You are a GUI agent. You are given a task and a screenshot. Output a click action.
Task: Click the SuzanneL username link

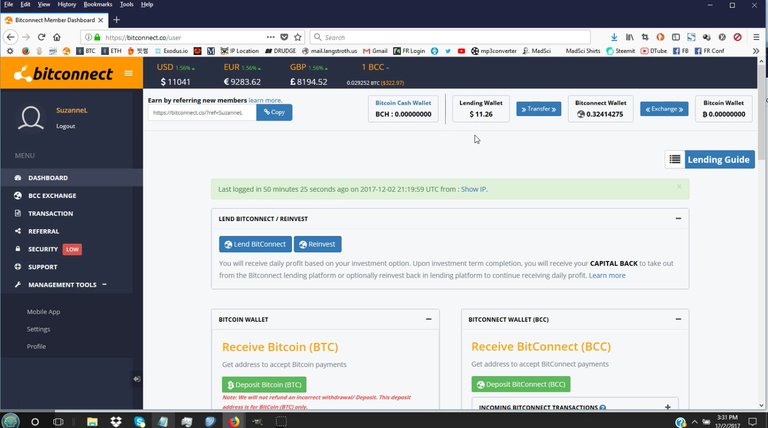point(72,110)
